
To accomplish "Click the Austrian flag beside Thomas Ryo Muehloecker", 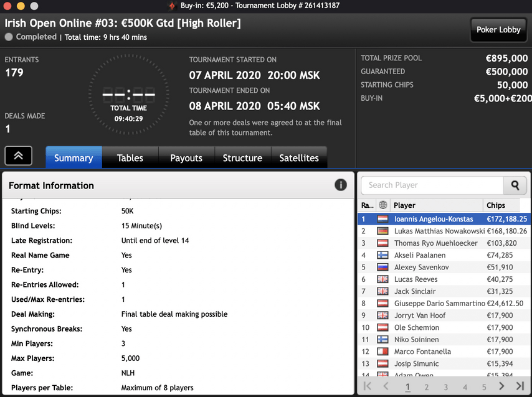I will pyautogui.click(x=382, y=243).
